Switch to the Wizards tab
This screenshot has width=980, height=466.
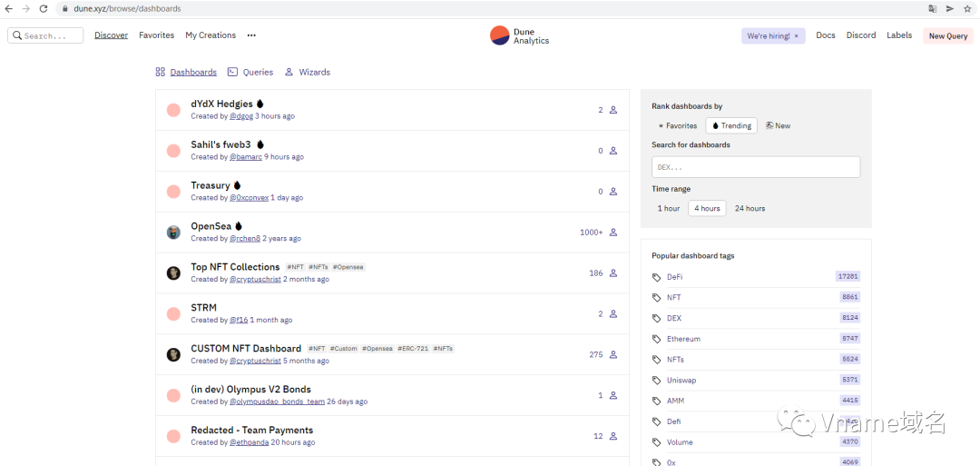[308, 72]
